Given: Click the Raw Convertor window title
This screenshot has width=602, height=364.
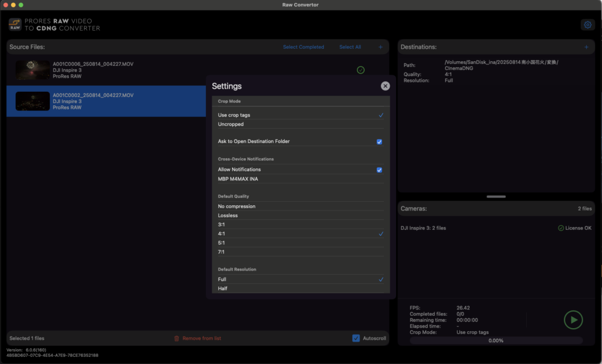Looking at the screenshot, I should coord(300,5).
